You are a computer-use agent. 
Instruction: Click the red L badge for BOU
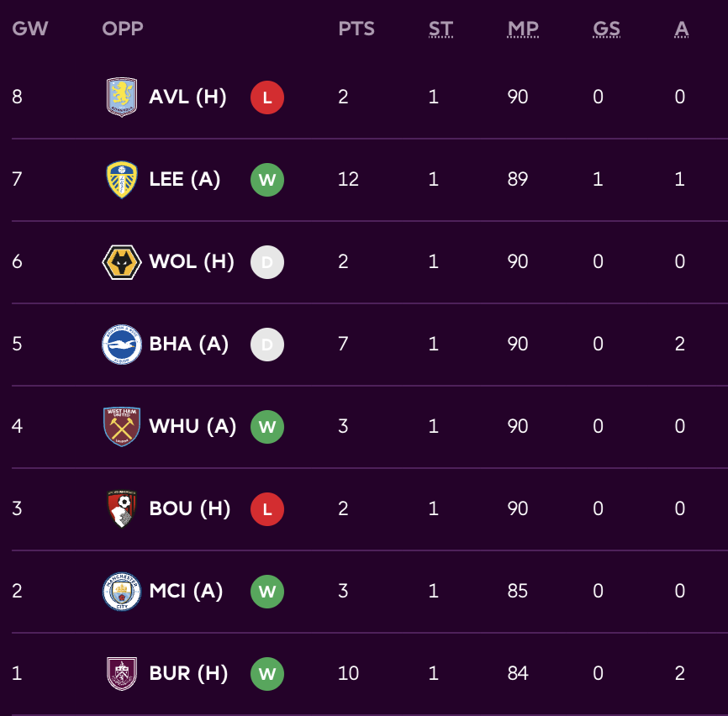pos(267,509)
